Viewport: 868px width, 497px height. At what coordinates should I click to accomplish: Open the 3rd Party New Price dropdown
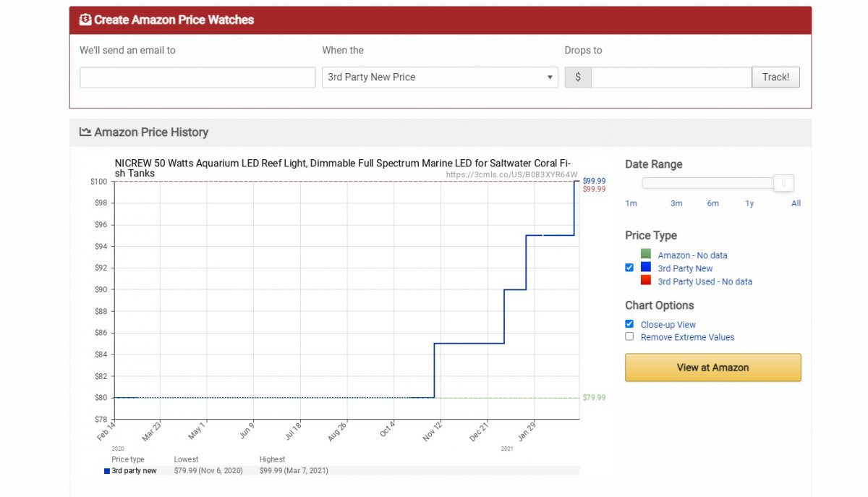point(440,77)
